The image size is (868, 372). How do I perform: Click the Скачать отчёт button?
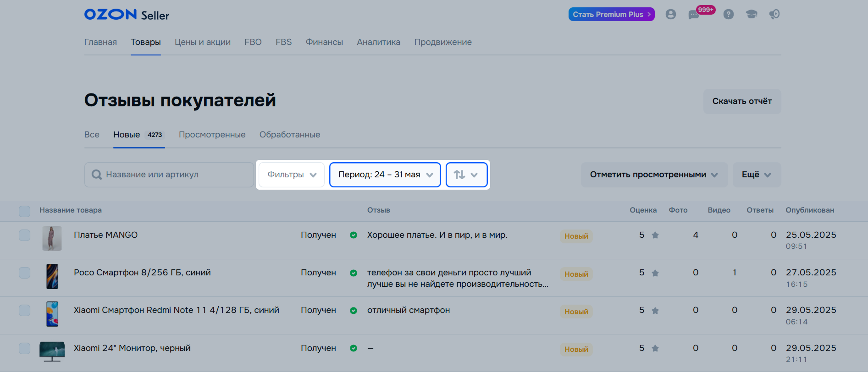(742, 101)
